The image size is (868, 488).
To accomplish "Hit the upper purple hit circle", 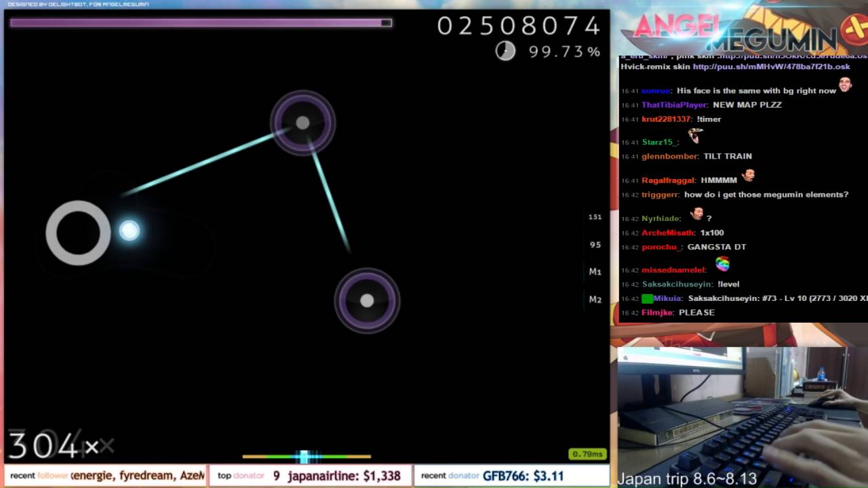I will click(302, 123).
